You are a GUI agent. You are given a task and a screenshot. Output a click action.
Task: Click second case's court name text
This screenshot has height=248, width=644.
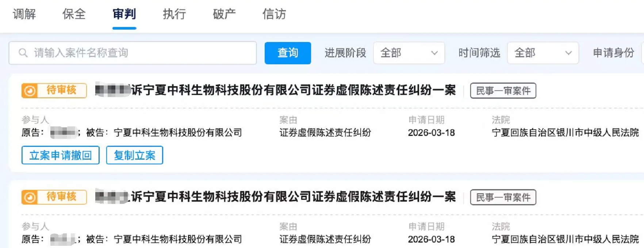(566, 239)
